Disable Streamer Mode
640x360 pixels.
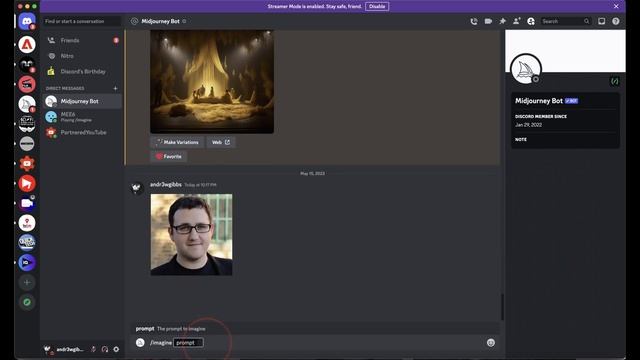click(x=377, y=7)
